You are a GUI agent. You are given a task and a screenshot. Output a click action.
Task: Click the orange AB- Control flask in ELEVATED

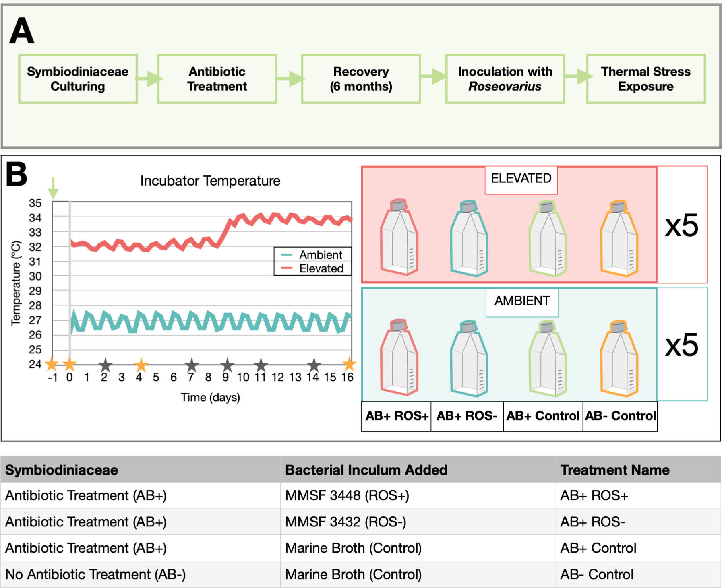(619, 238)
